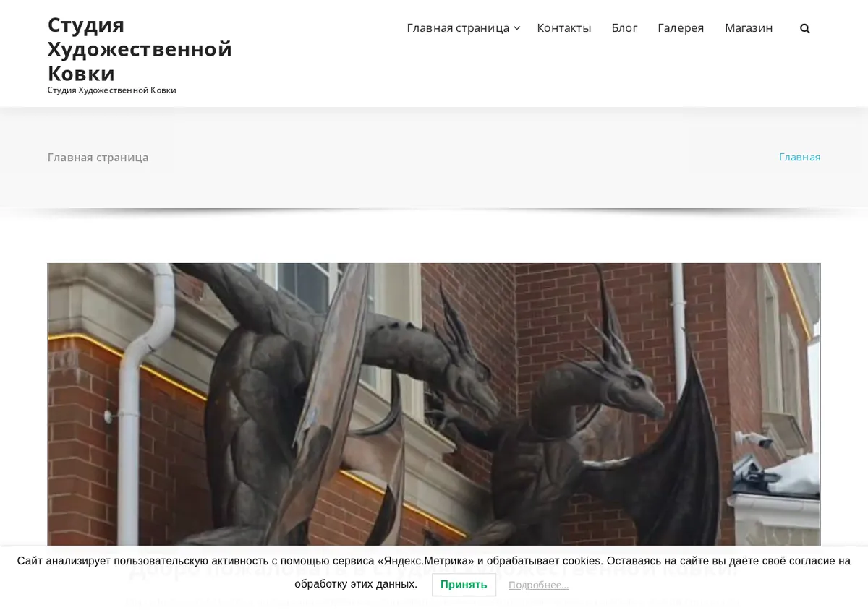This screenshot has height=610, width=868.
Task: Click the security camera in the photo
Action: pyautogui.click(x=752, y=438)
